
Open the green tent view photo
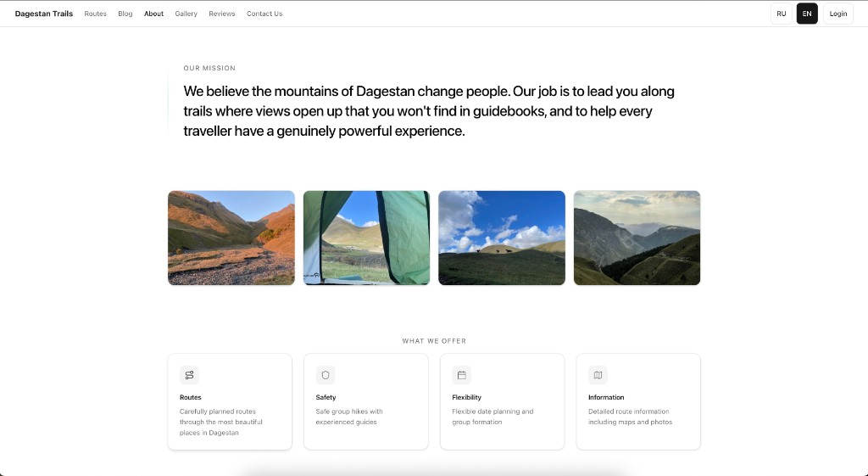click(366, 238)
